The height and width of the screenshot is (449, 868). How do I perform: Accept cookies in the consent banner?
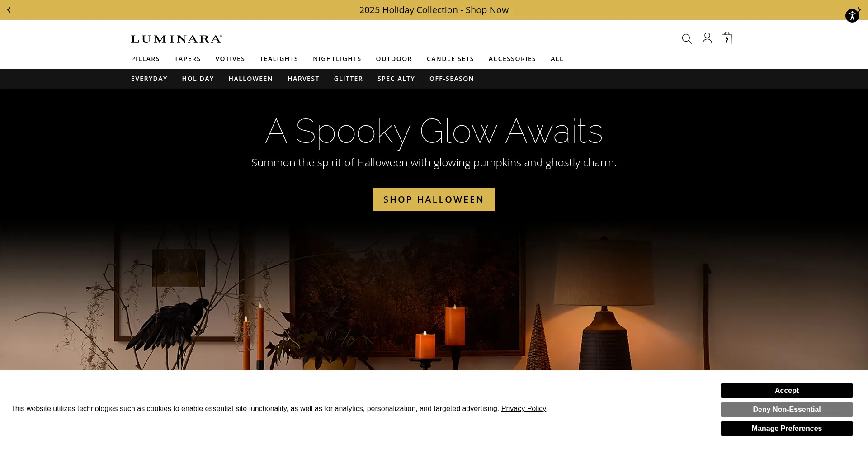coord(787,391)
